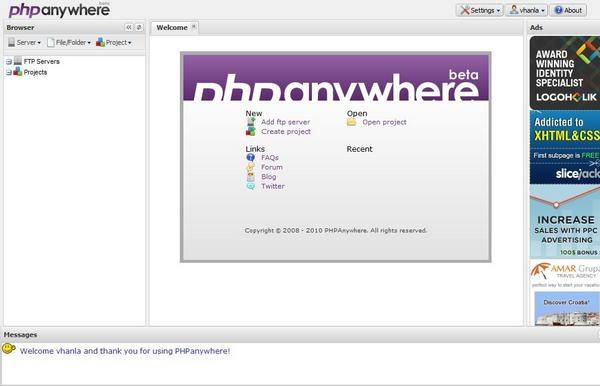Click the Ads panel header
This screenshot has width=600, height=386.
[x=563, y=28]
